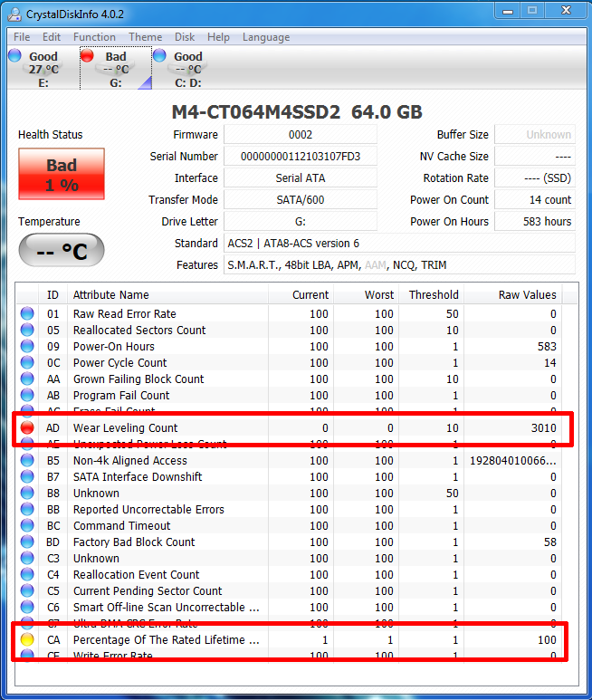This screenshot has width=592, height=700.
Task: Click the blue orb for Command Timeout
Action: click(27, 525)
